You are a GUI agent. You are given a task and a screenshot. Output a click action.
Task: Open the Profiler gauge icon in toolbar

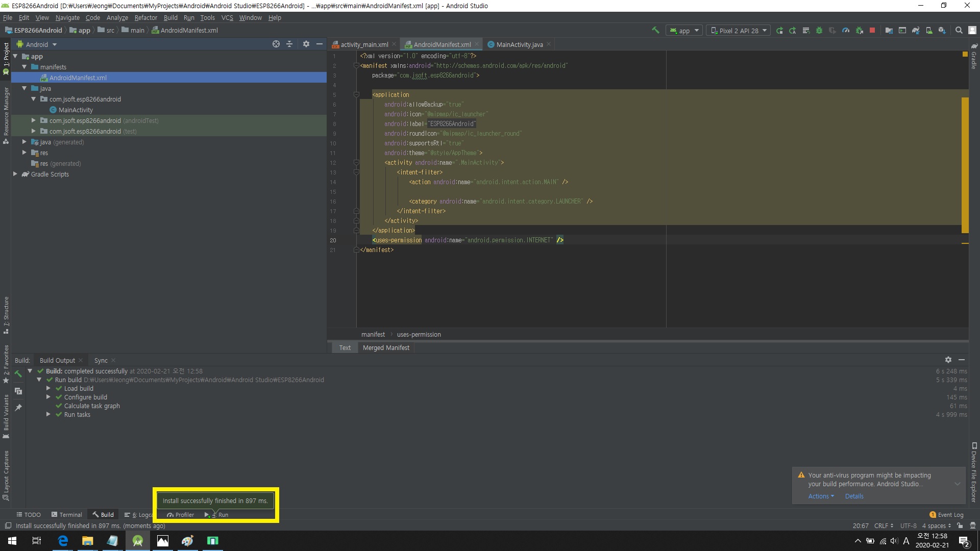point(846,31)
